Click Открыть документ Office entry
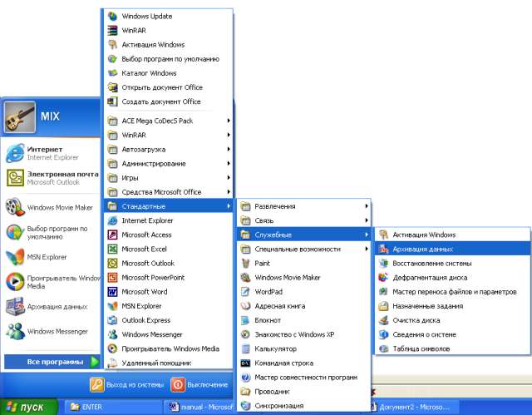Image resolution: width=532 pixels, height=415 pixels. click(168, 87)
